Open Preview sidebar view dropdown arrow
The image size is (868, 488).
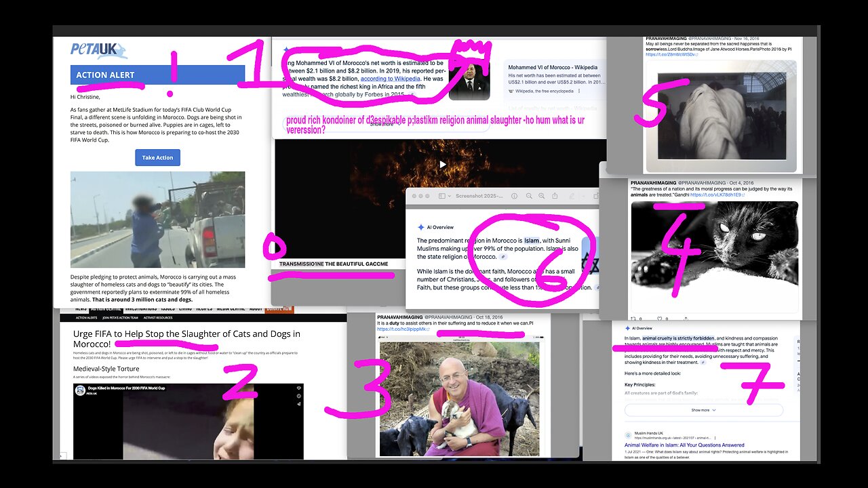tap(449, 196)
